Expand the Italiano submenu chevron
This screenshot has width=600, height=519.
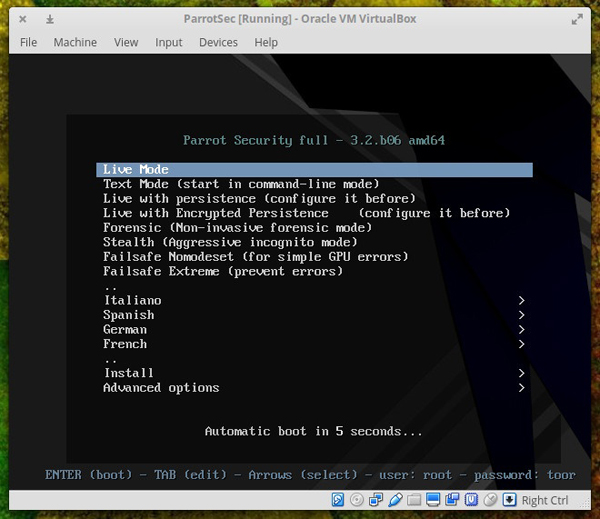click(x=521, y=300)
